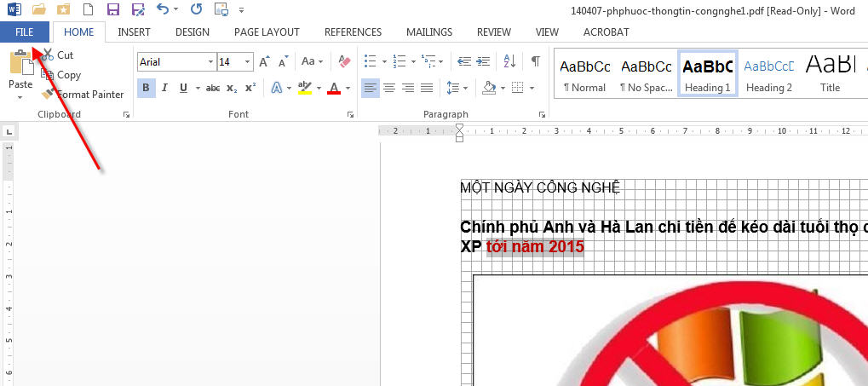Toggle Bold formatting
The height and width of the screenshot is (386, 868).
(x=146, y=88)
